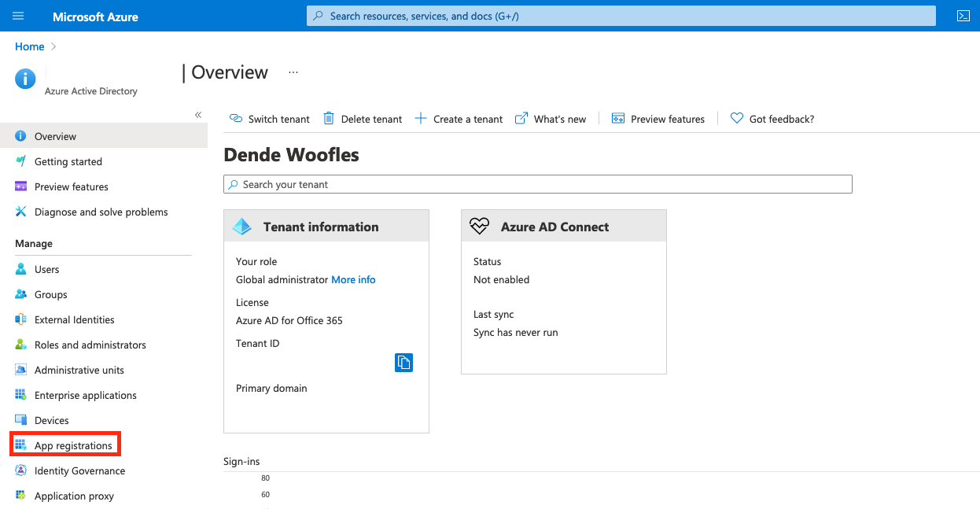Go to Roles and administrators
Viewport: 980px width, 509px height.
(90, 345)
